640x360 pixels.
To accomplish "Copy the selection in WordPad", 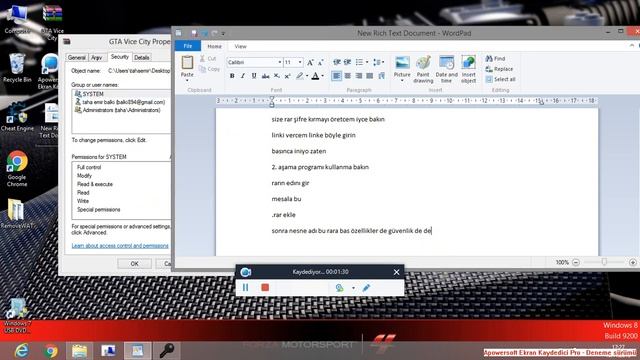I will pyautogui.click(x=209, y=69).
